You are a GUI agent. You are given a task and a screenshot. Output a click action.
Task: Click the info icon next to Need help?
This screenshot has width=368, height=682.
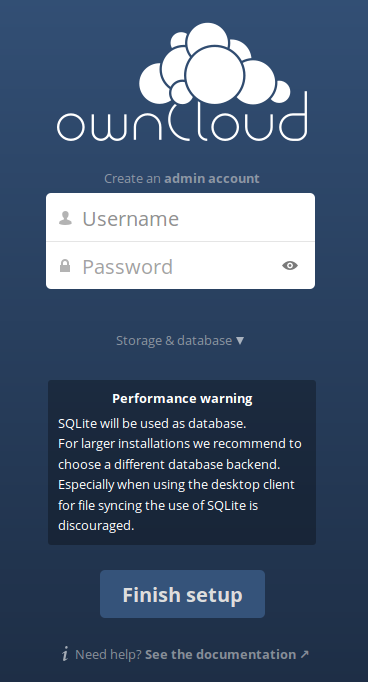point(65,654)
